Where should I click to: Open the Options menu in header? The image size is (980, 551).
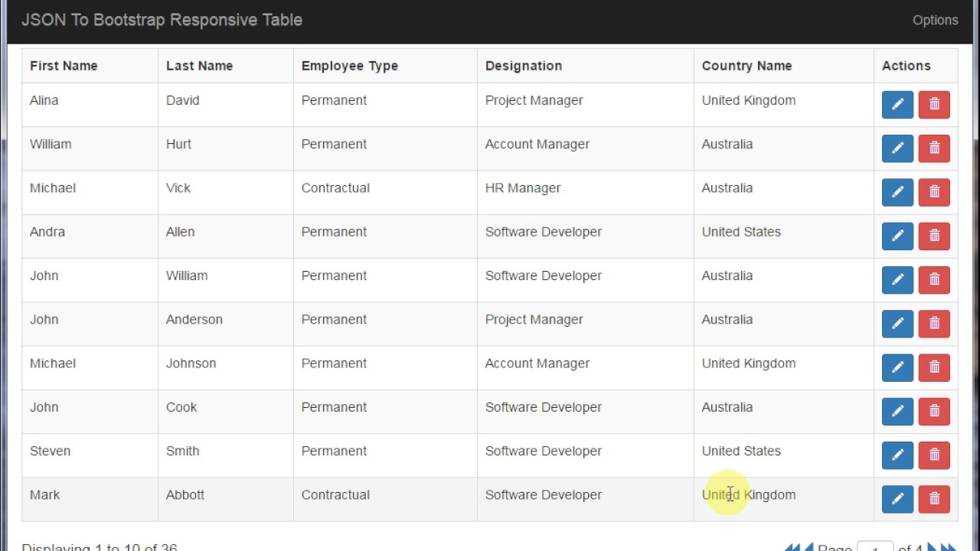pos(935,21)
